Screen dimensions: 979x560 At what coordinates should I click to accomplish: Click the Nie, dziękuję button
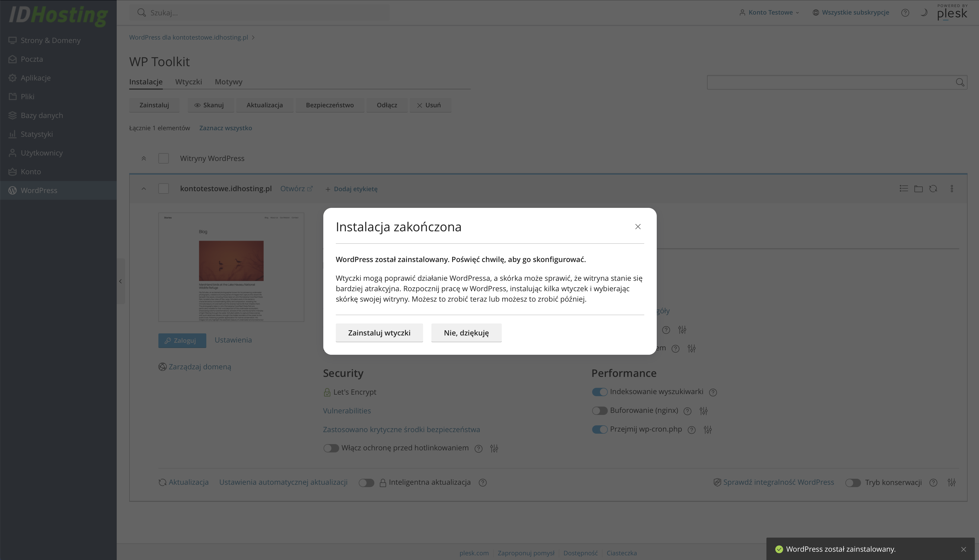point(466,333)
